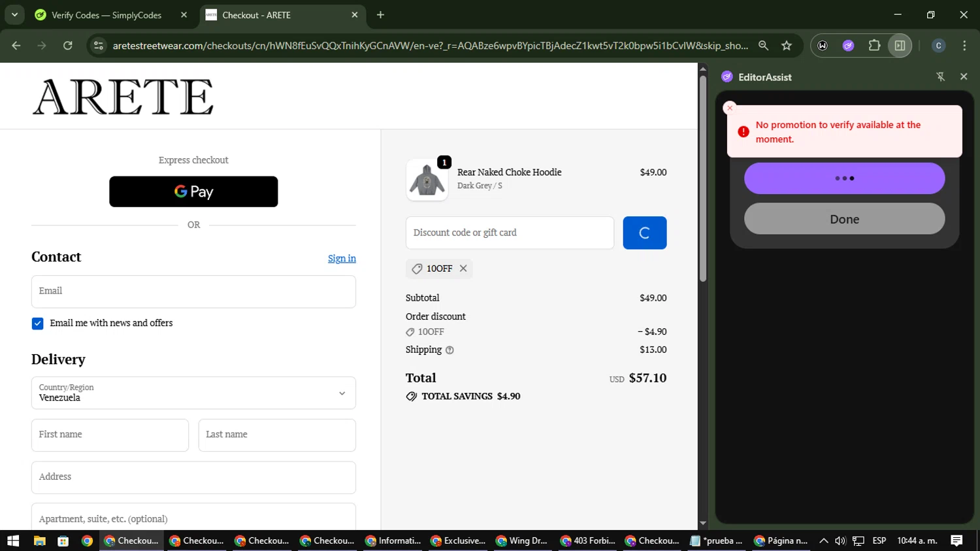Click the scroll down arrow of the page
The width and height of the screenshot is (980, 551).
(703, 524)
